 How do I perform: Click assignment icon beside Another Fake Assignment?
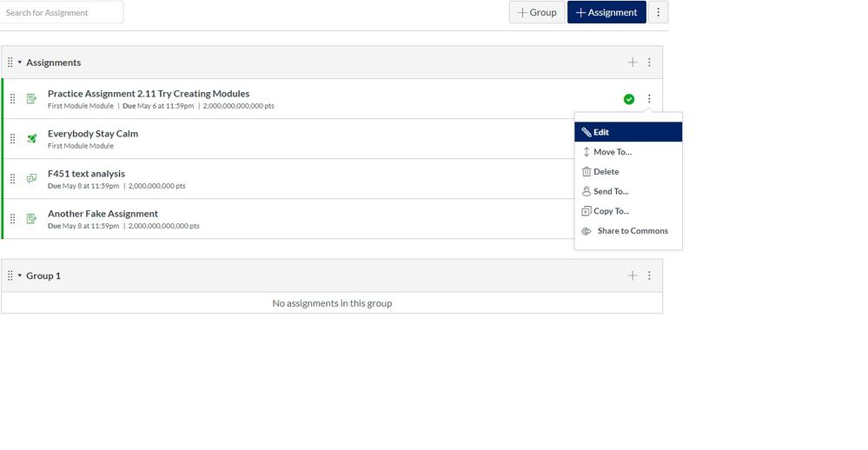(x=32, y=219)
